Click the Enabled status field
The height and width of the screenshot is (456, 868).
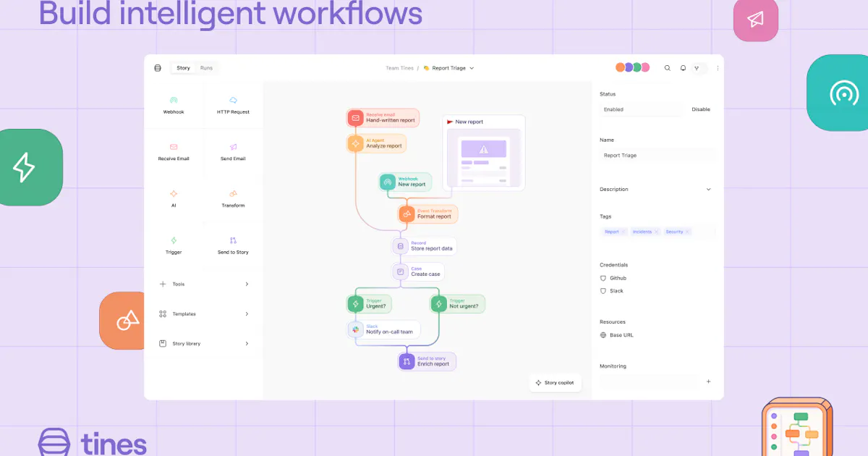(641, 109)
